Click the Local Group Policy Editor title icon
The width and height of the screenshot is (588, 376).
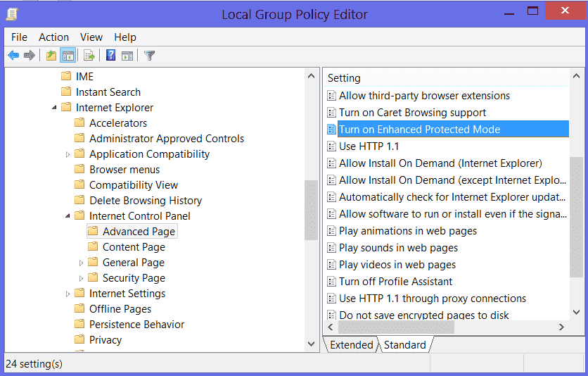[13, 14]
